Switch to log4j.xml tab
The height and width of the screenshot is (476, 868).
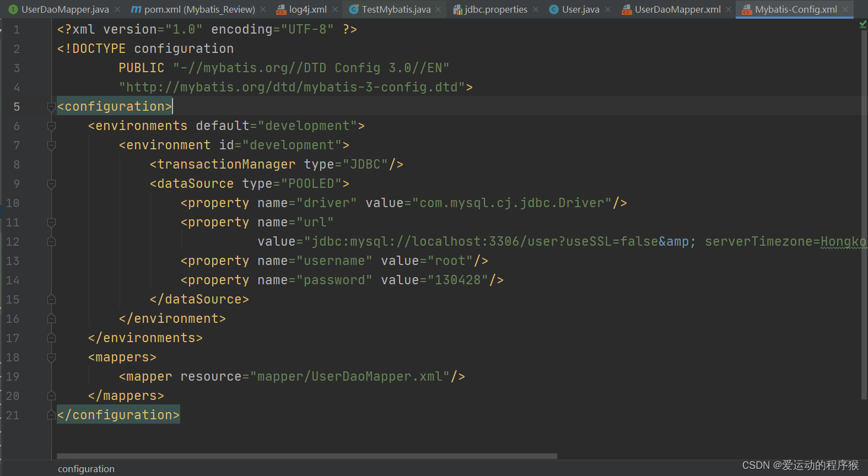(308, 9)
